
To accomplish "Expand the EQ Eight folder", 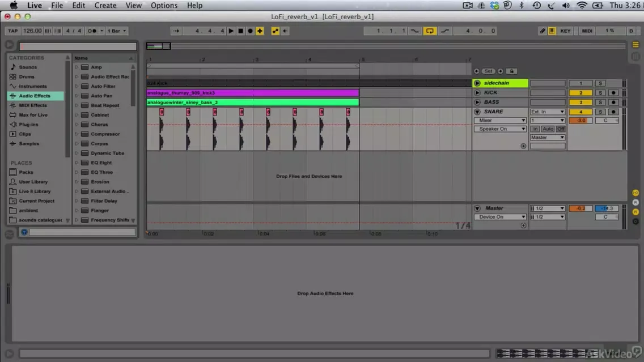I will (77, 163).
